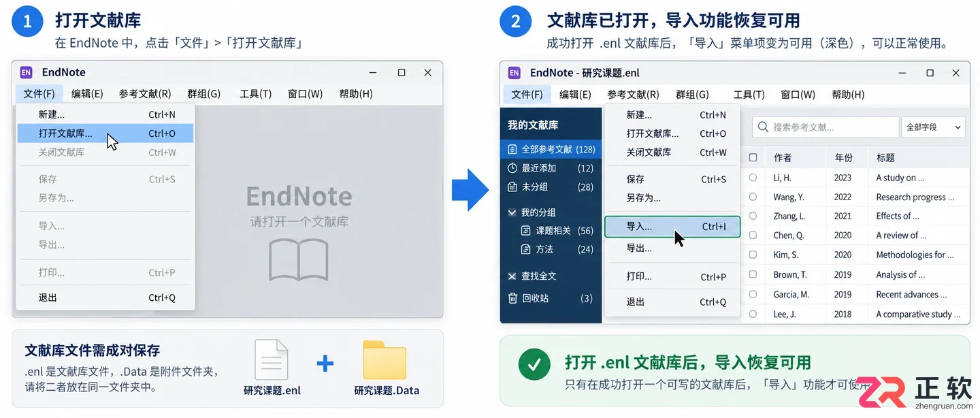Open the 课题相关 (56) group

point(551,231)
